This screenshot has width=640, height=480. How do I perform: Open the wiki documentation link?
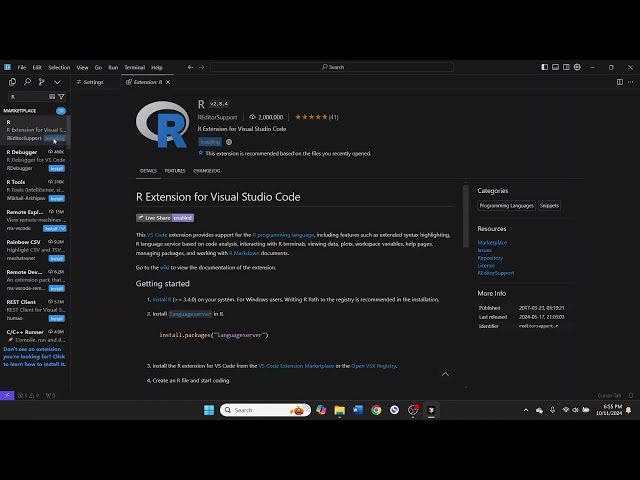[x=164, y=268]
